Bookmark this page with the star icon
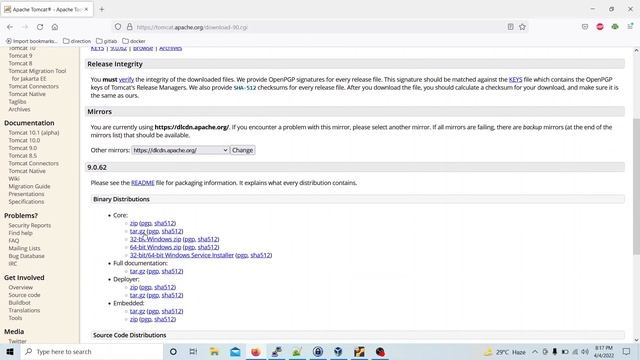 tap(522, 27)
